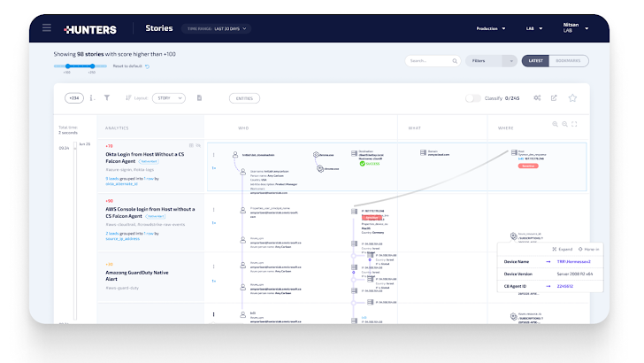Open the hamburger navigation menu
This screenshot has width=644, height=363.
click(x=46, y=28)
